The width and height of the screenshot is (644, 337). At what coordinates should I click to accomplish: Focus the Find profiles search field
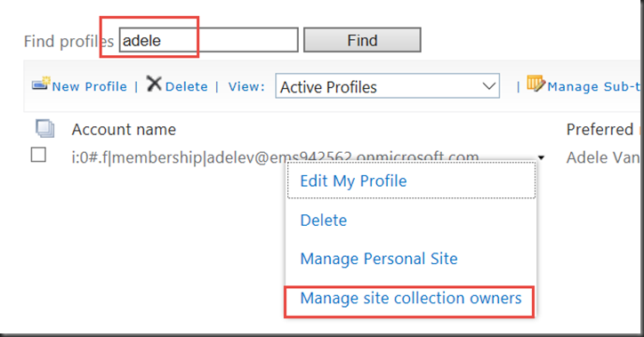[209, 40]
